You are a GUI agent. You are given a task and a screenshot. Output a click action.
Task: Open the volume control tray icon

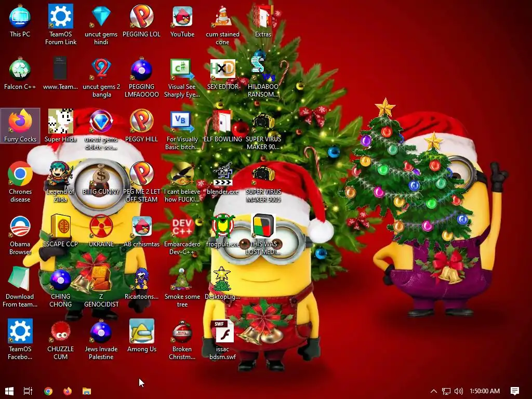pos(458,391)
